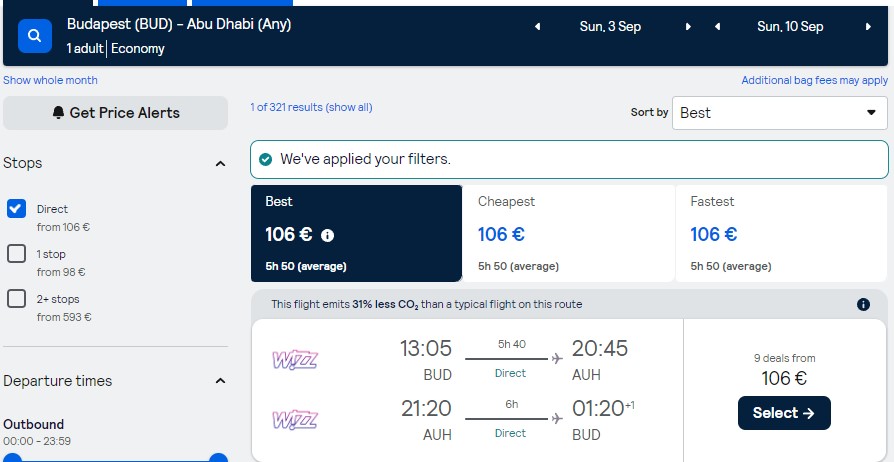Viewport: 894px width, 462px height.
Task: Click the blue search magnifier icon
Action: click(35, 36)
